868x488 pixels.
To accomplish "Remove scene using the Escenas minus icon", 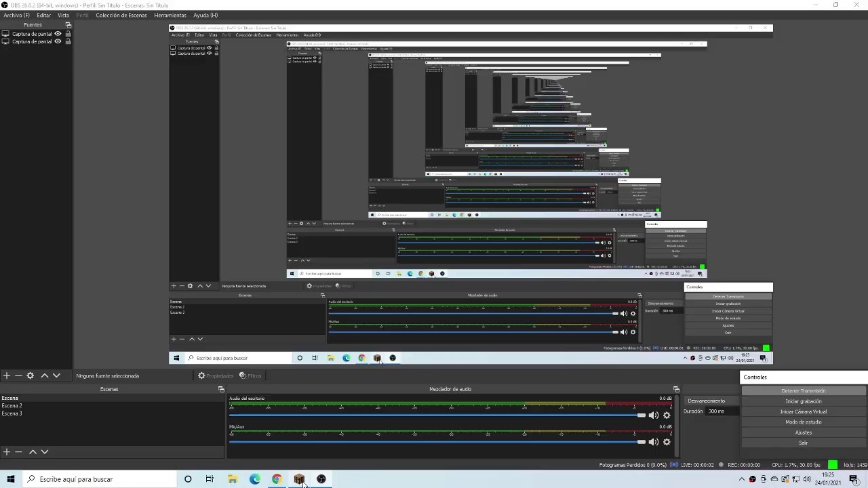I will 18,451.
